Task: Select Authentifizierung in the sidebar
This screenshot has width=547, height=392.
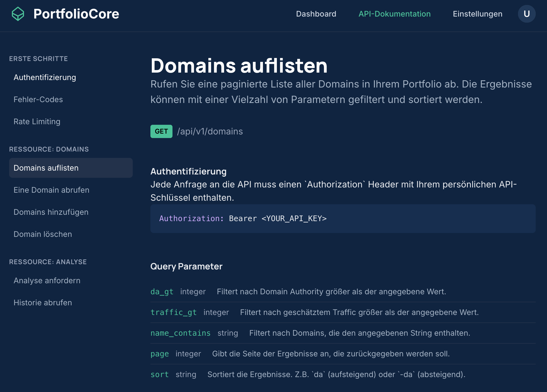Action: tap(45, 77)
